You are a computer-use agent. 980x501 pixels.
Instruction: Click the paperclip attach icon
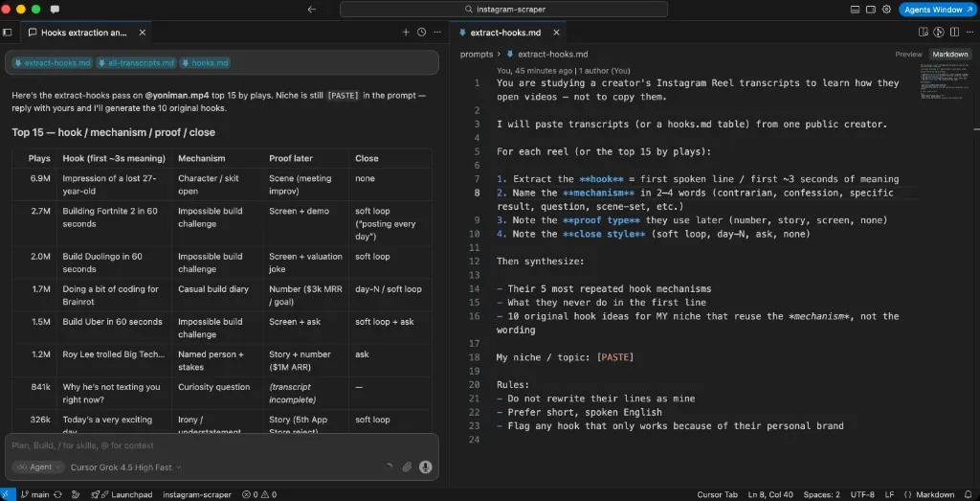407,467
